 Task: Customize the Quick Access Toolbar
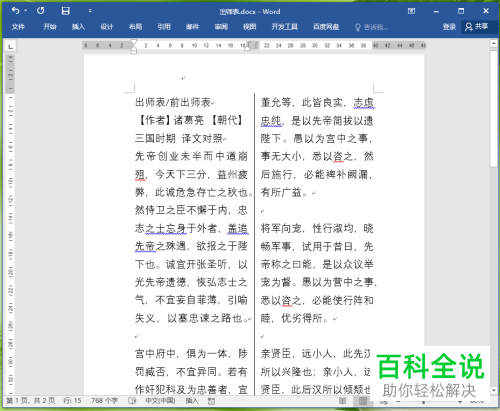pyautogui.click(x=90, y=11)
